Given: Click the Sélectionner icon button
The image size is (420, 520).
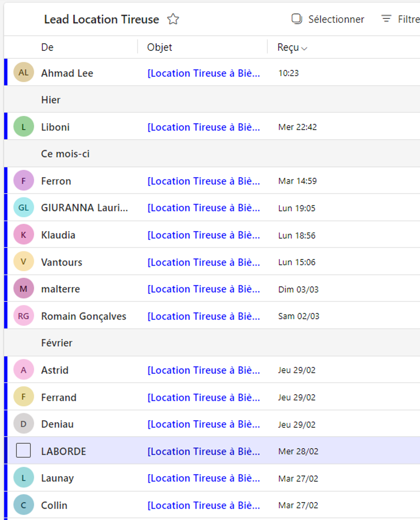Looking at the screenshot, I should pyautogui.click(x=297, y=19).
